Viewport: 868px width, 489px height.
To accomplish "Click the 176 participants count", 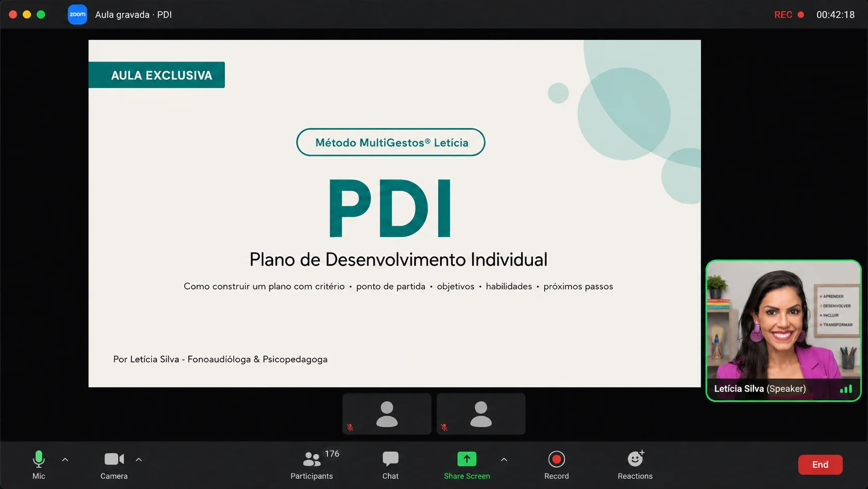I will point(332,454).
